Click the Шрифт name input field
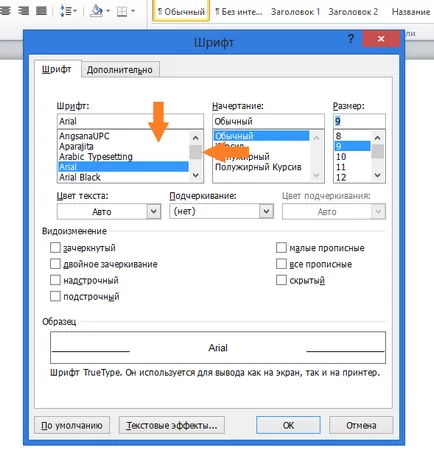434x456 pixels. (130, 121)
